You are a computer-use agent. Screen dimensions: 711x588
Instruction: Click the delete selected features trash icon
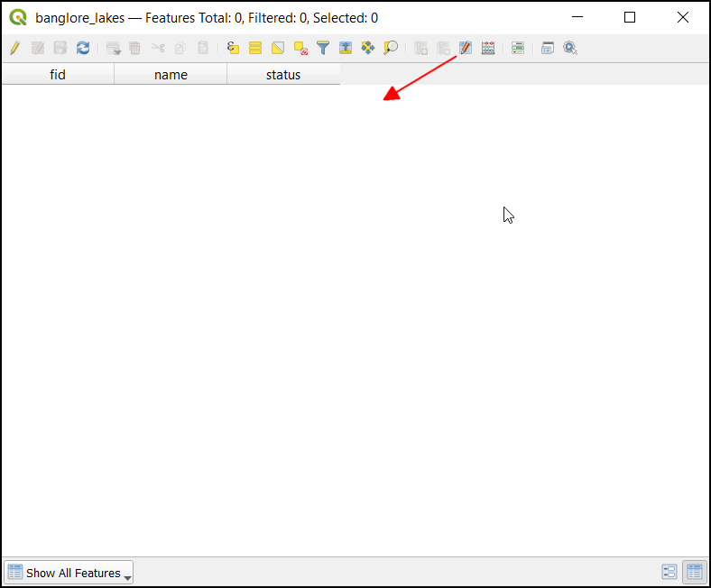(x=135, y=48)
